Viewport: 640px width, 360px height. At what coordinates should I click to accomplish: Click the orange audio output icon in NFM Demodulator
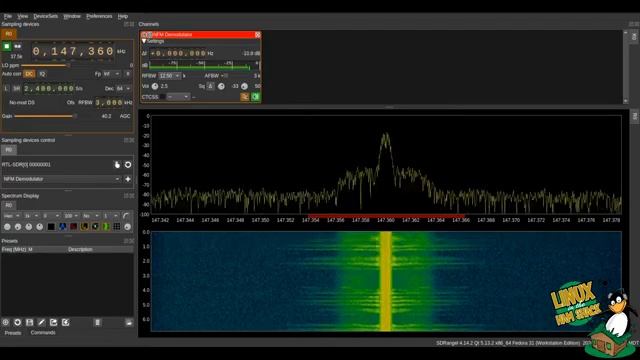pos(244,97)
